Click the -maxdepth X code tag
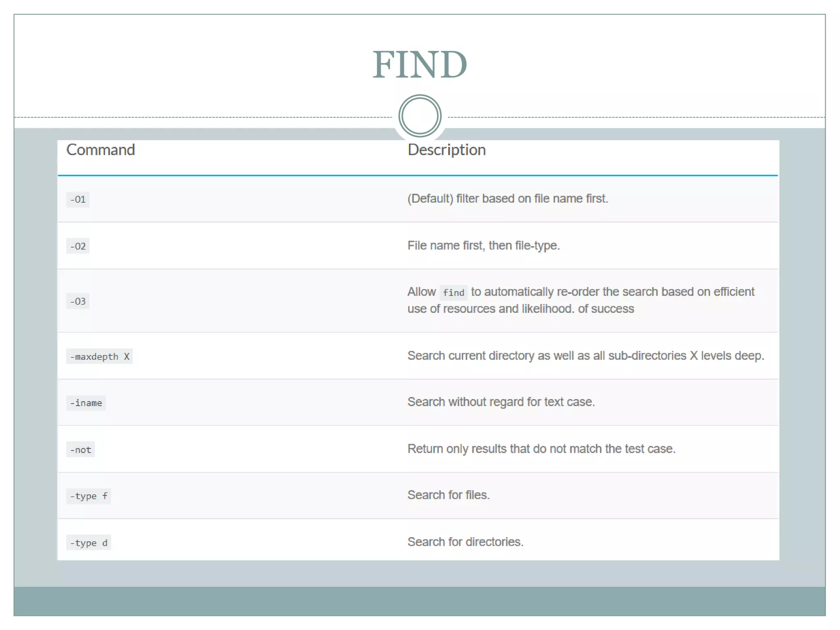Viewport: 840px width, 630px height. [x=100, y=356]
